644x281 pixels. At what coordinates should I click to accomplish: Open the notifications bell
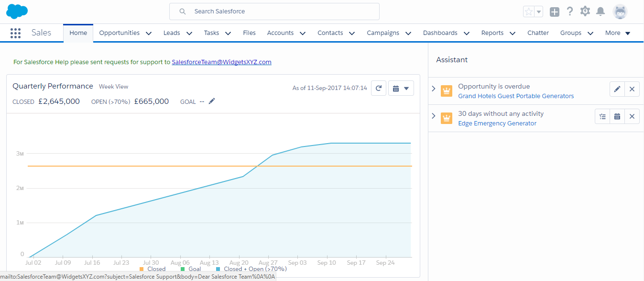pyautogui.click(x=600, y=11)
